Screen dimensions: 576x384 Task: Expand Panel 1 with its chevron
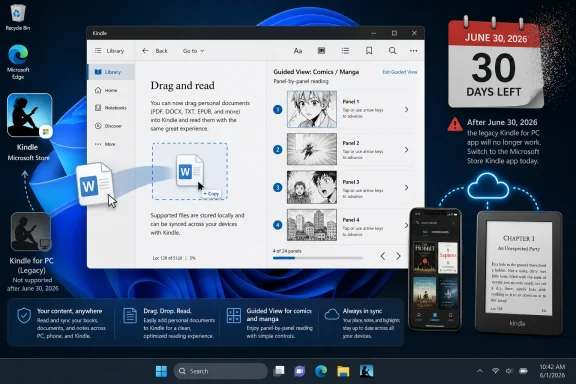pyautogui.click(x=406, y=110)
